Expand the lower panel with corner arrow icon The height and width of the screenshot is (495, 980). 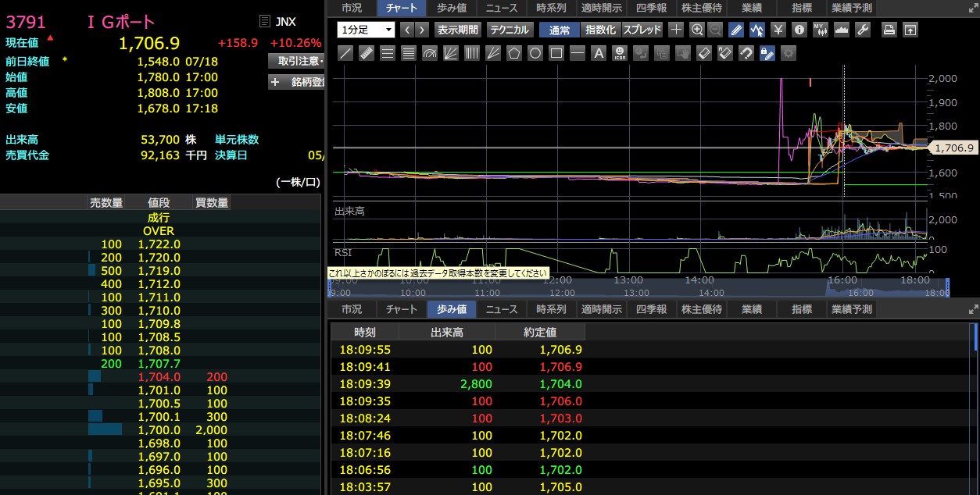click(973, 309)
